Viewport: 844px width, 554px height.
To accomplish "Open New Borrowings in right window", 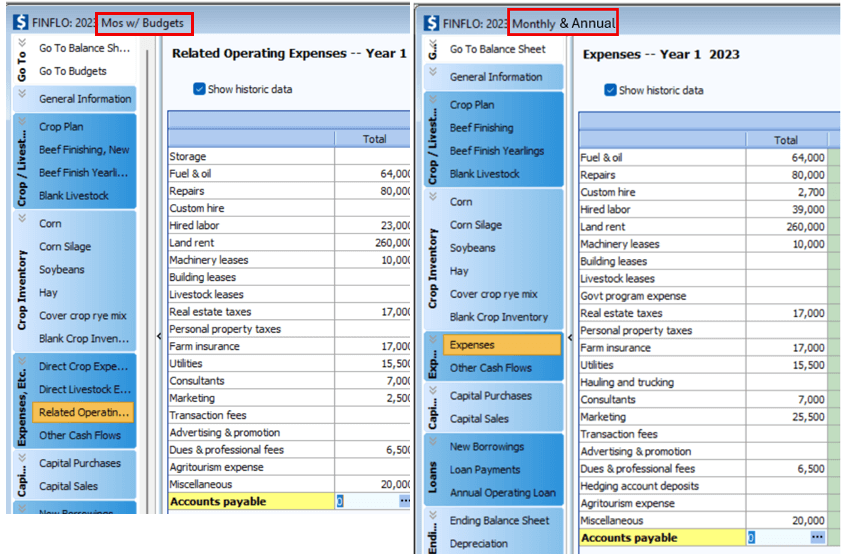I will tap(487, 446).
